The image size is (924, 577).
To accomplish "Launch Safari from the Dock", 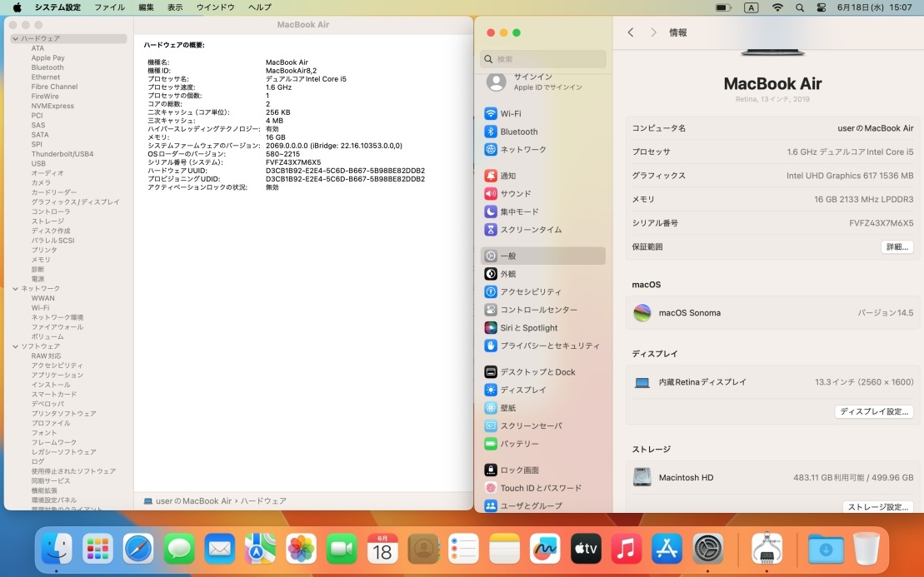I will 138,550.
